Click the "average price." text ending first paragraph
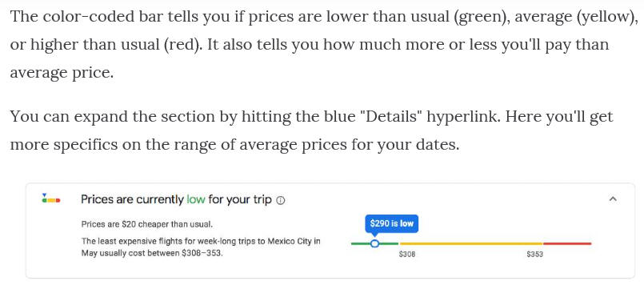 pyautogui.click(x=62, y=73)
